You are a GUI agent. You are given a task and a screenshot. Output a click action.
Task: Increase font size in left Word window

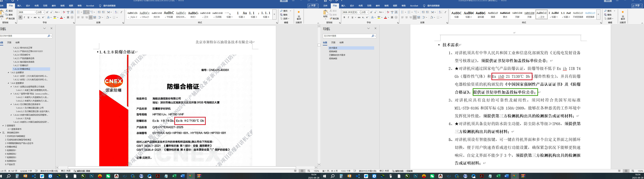pyautogui.click(x=47, y=12)
